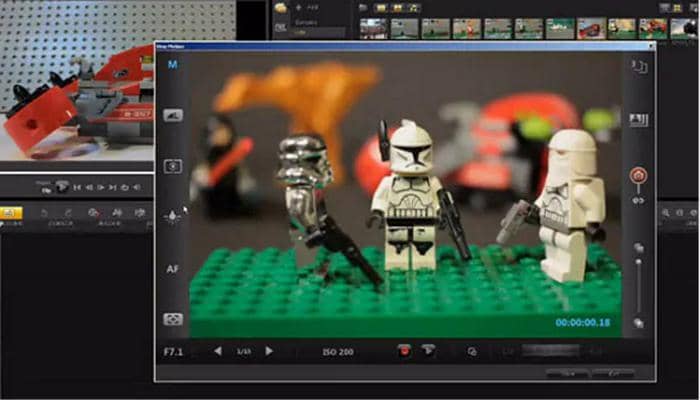
Task: Select the red vehicle library thumbnail
Action: click(x=591, y=29)
